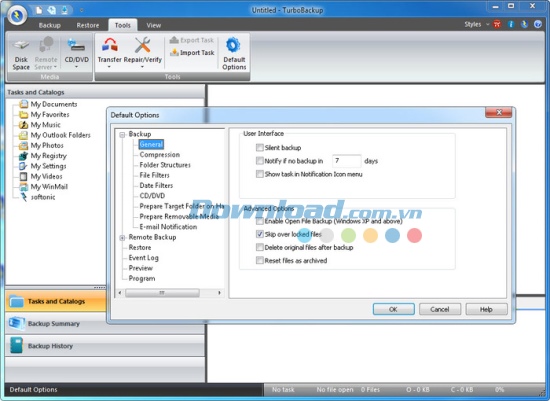Switch to the Tasks and Catalogs pane

(x=56, y=301)
